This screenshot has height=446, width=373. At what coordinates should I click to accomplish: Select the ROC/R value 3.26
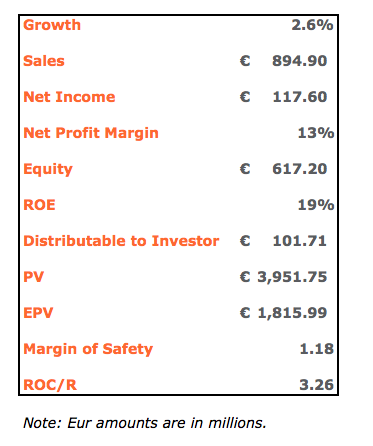(x=316, y=385)
